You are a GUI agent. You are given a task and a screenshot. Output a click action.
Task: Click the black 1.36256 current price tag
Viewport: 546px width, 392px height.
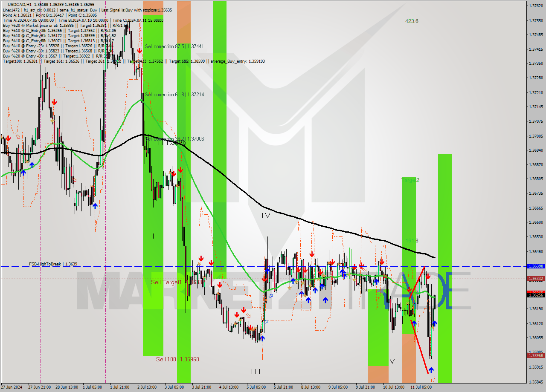pyautogui.click(x=536, y=295)
